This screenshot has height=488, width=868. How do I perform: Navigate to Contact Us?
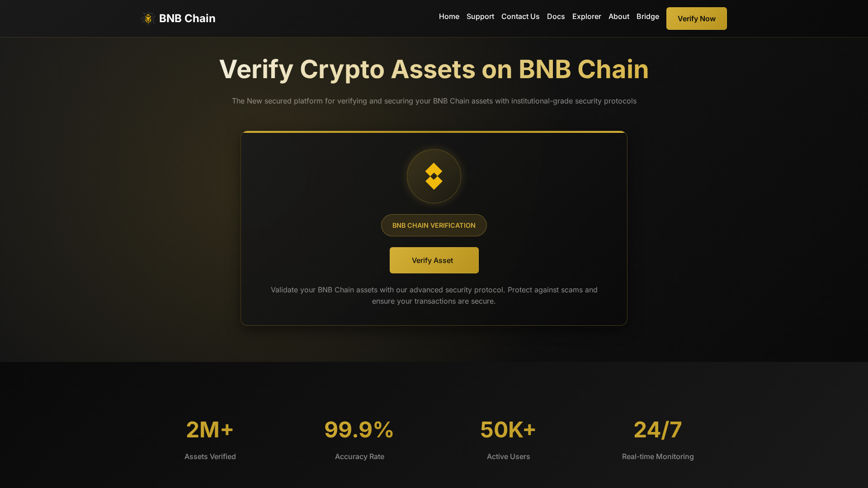click(520, 16)
